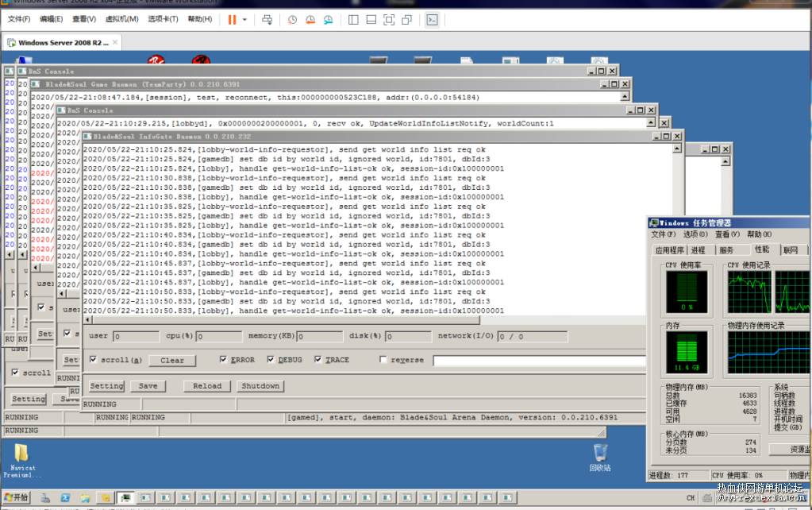Toggle the ERROR log level checkbox
Screen dimensions: 812x510
pyautogui.click(x=223, y=359)
